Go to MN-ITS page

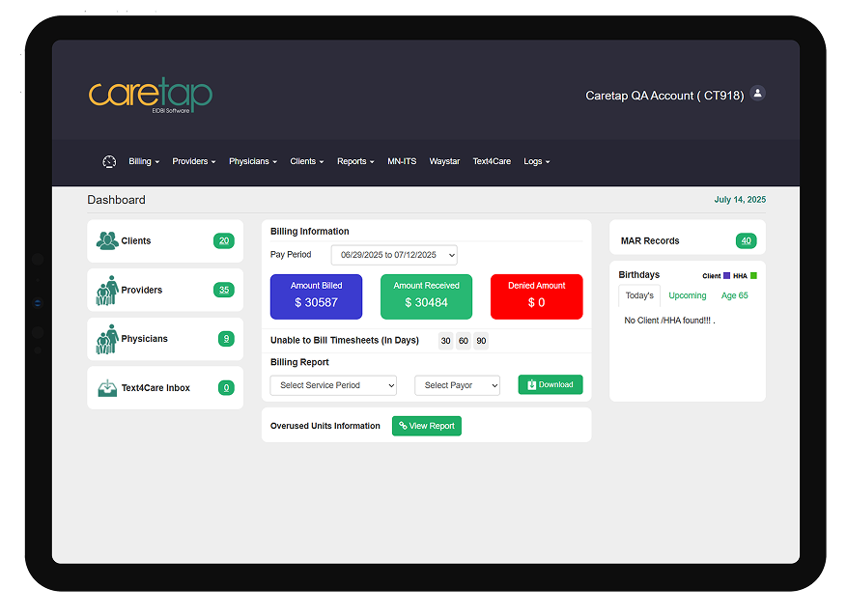402,161
